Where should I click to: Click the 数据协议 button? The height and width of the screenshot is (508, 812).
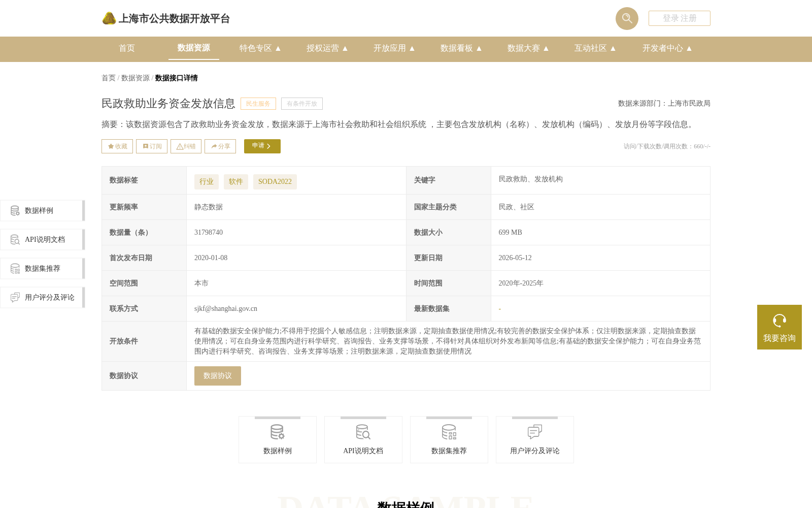pos(218,376)
